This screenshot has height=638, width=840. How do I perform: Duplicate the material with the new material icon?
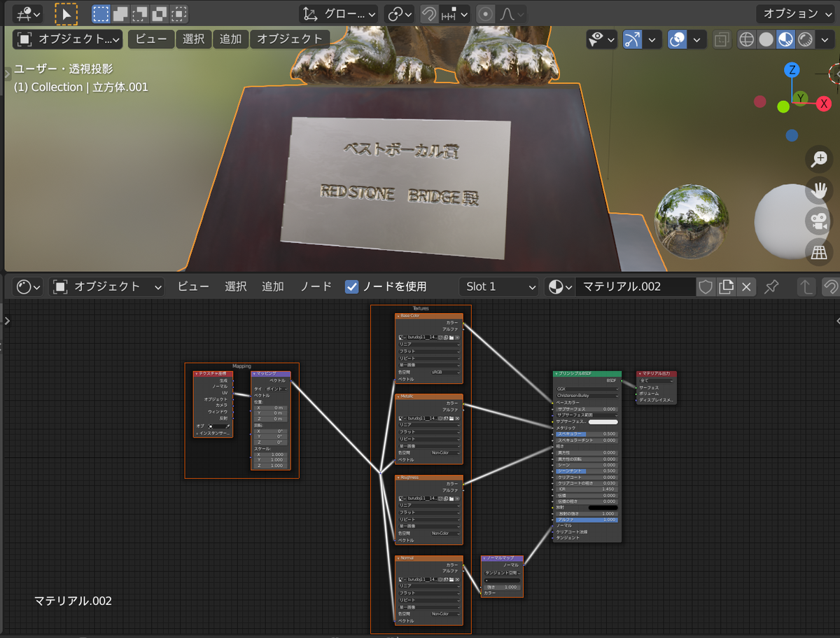tap(726, 286)
